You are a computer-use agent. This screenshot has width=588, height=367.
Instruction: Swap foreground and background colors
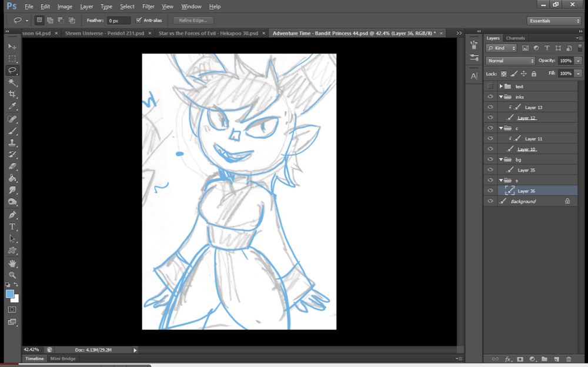(16, 285)
